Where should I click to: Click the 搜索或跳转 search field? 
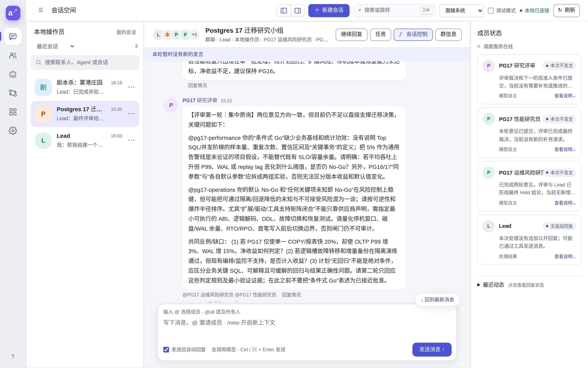click(394, 10)
